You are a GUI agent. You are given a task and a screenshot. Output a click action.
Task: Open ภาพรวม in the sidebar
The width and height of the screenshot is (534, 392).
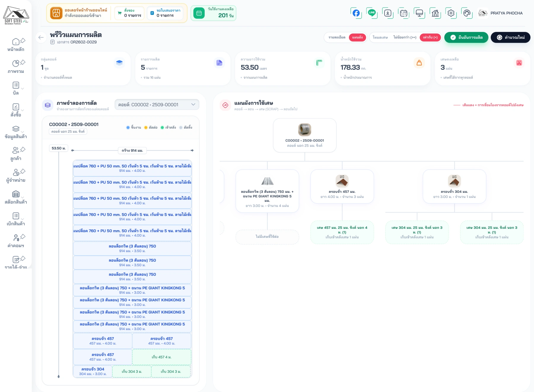coord(16,67)
